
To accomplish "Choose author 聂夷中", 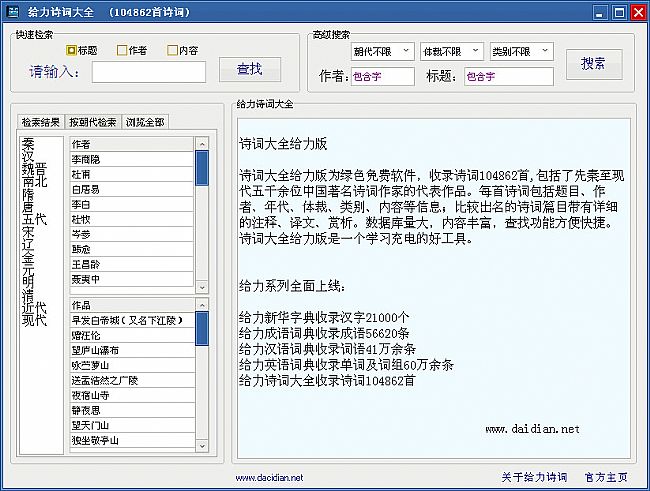I will coord(132,279).
